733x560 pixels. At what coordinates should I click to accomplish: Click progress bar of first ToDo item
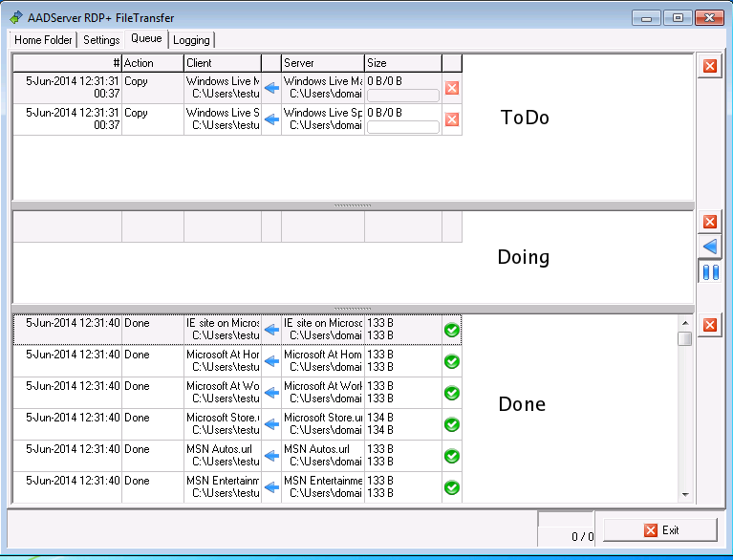click(402, 96)
